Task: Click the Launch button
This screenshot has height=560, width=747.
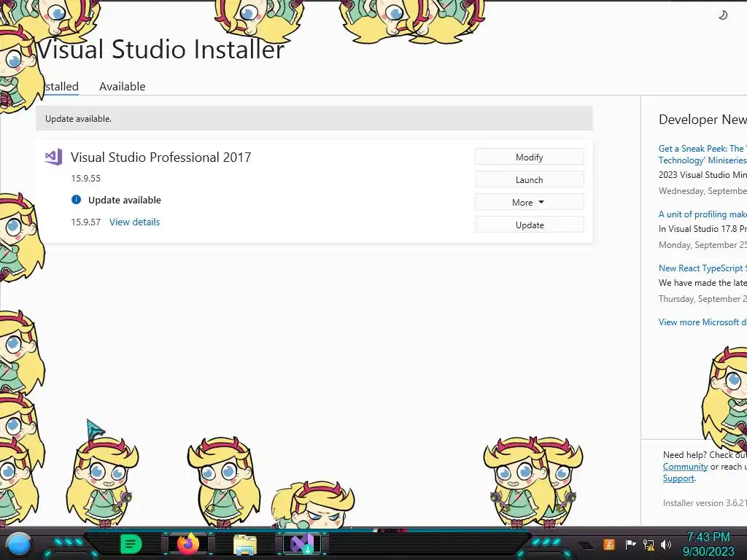Action: click(530, 179)
